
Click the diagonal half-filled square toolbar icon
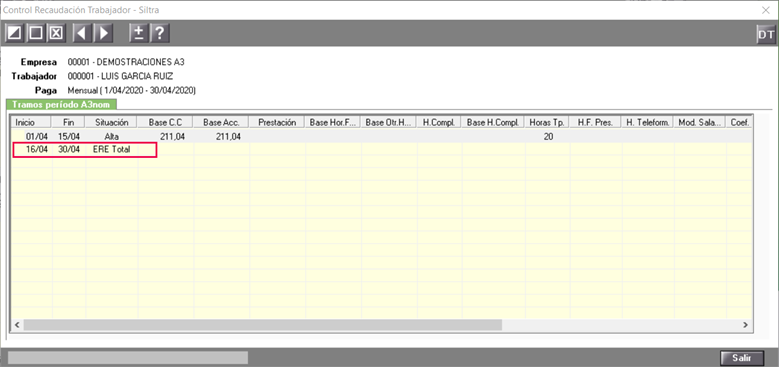[x=15, y=34]
